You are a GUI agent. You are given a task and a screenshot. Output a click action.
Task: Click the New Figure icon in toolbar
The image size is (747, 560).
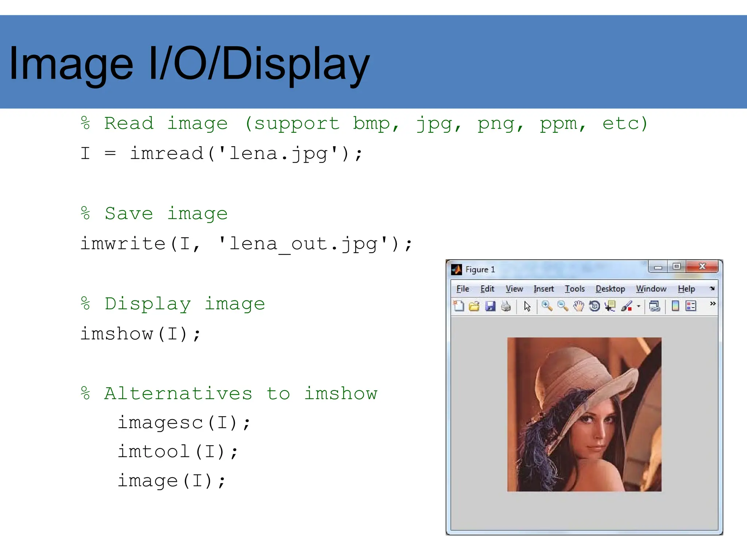tap(458, 306)
